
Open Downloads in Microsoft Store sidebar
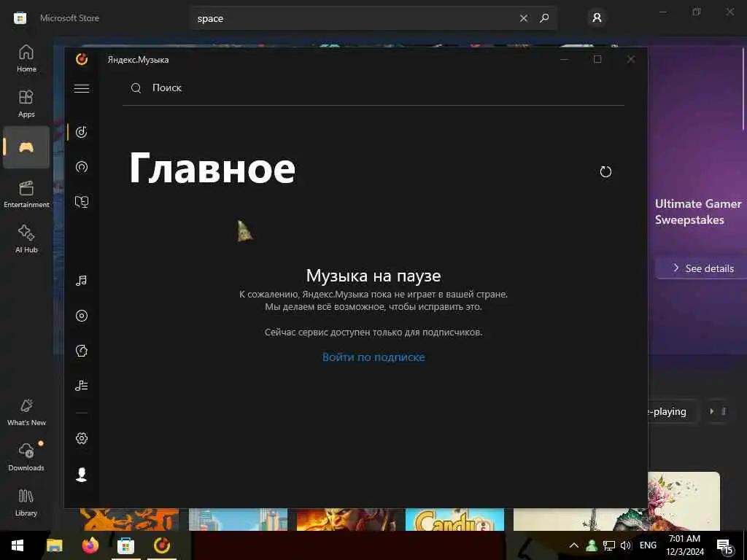click(26, 457)
